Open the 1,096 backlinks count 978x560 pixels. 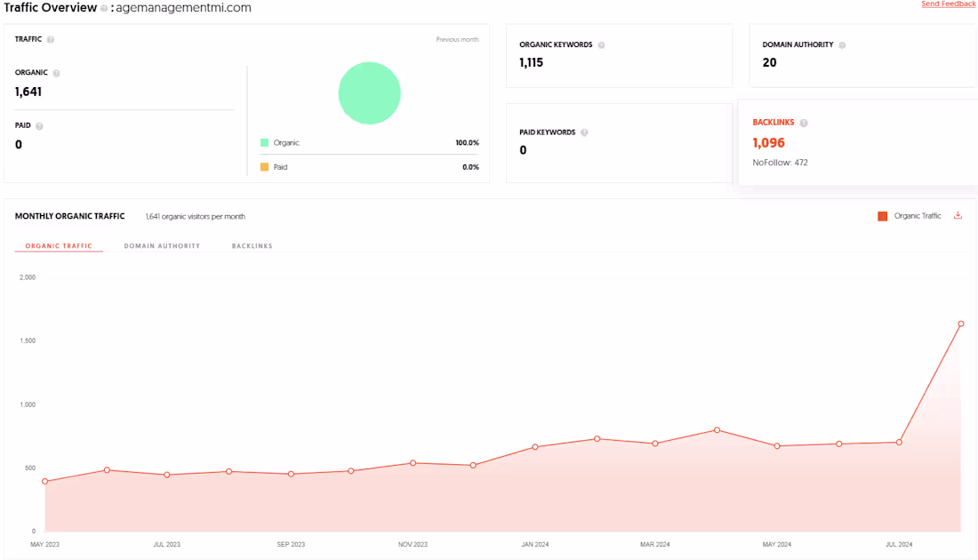768,143
